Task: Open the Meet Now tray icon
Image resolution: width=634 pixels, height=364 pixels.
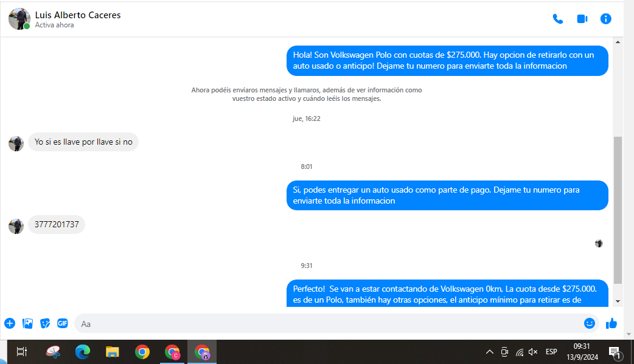Action: pyautogui.click(x=504, y=352)
